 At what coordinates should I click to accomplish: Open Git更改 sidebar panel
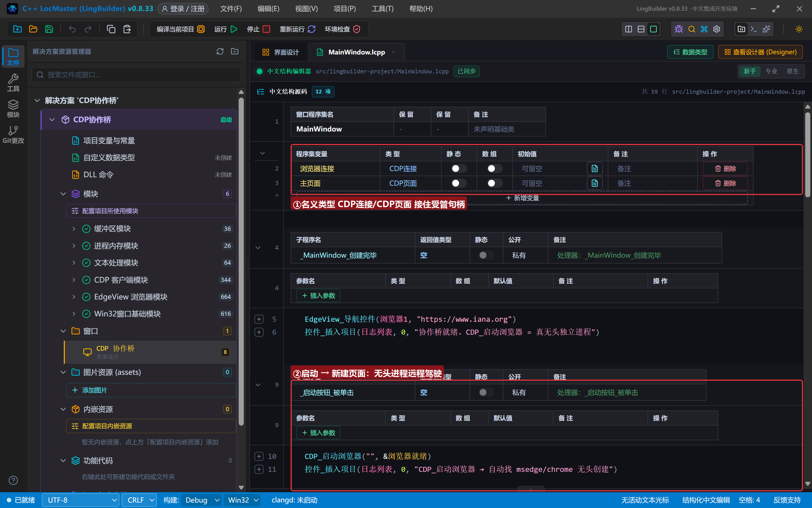point(13,134)
